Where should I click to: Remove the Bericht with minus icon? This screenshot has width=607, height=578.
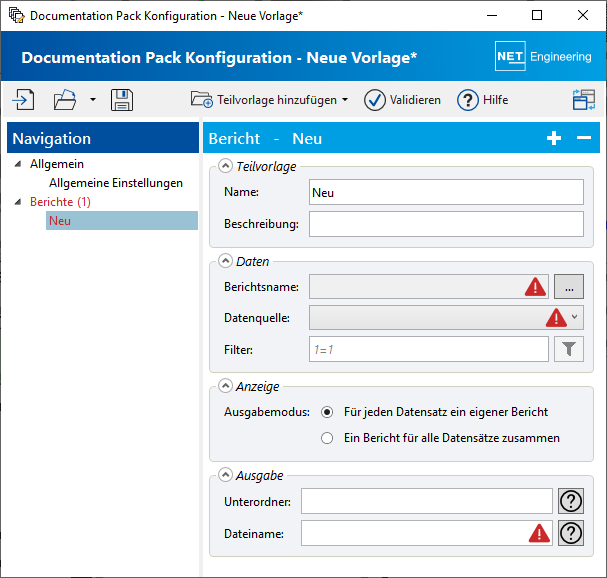click(584, 138)
